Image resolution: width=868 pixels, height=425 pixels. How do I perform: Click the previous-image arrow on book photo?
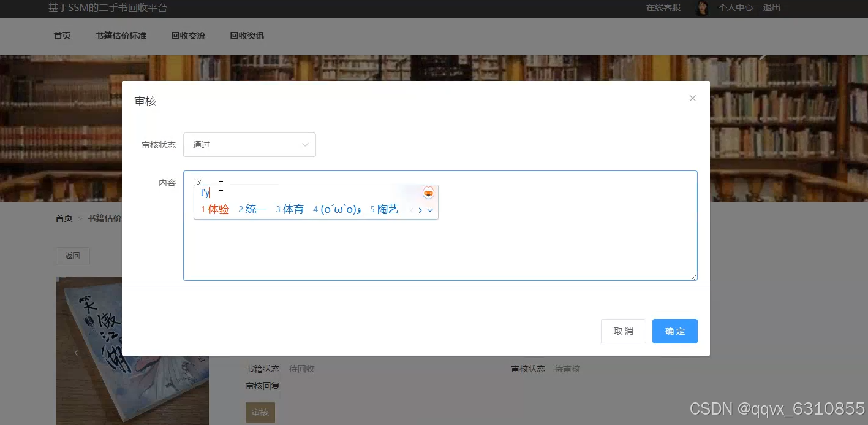[76, 353]
